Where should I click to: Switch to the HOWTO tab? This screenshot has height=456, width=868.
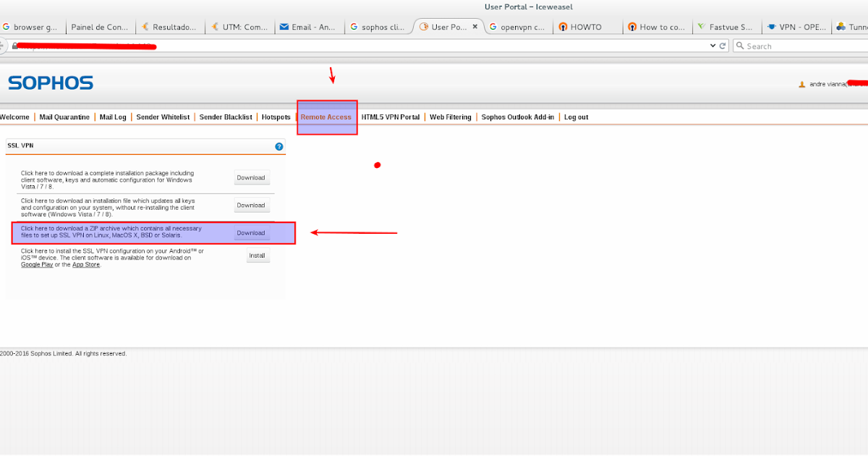click(x=587, y=27)
